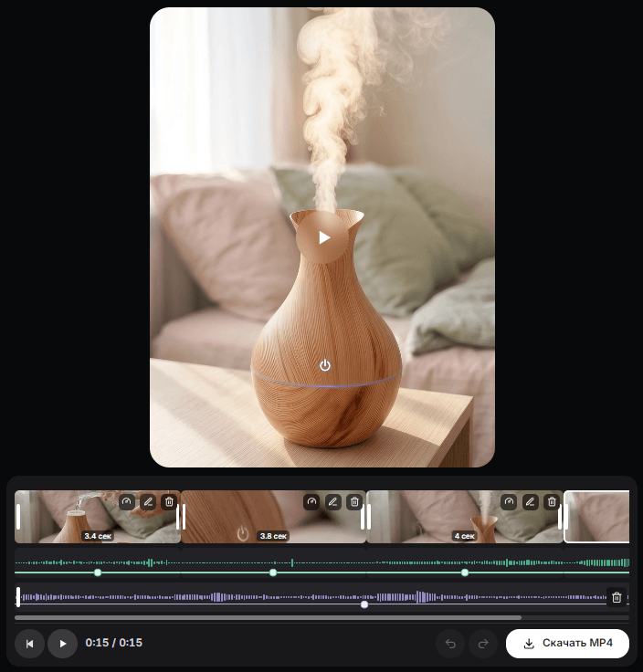Start playback with the bottom play button

(x=63, y=644)
